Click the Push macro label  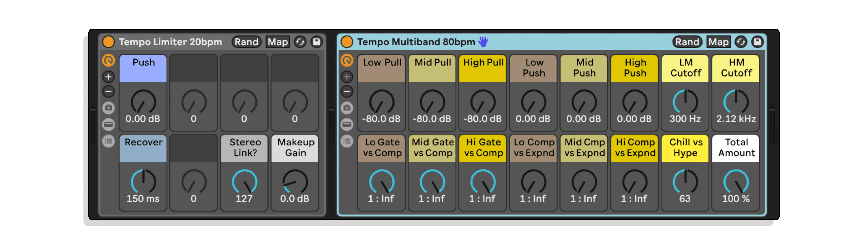[x=143, y=68]
